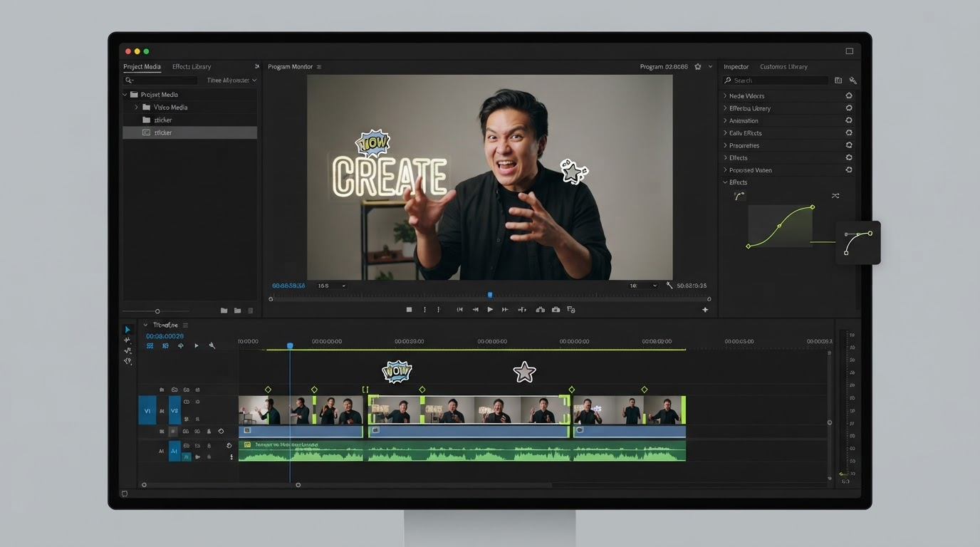This screenshot has height=547, width=980.
Task: Expand the Nede Wlecrs section
Action: [725, 95]
